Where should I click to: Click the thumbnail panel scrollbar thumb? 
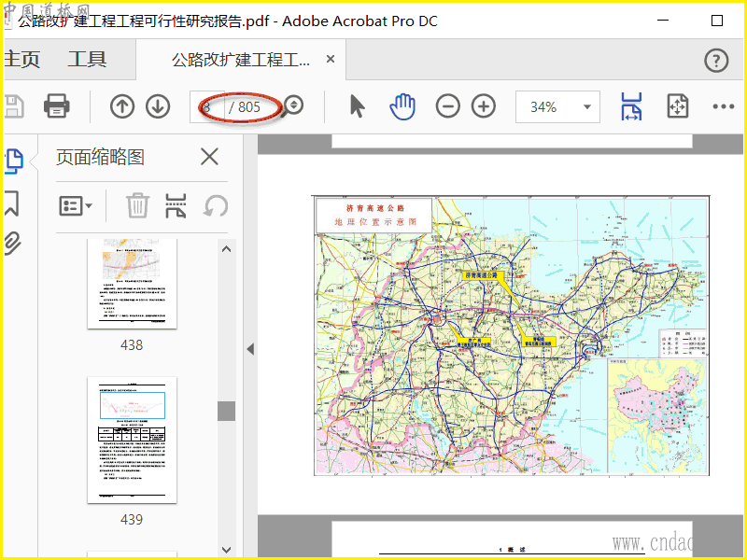(226, 411)
